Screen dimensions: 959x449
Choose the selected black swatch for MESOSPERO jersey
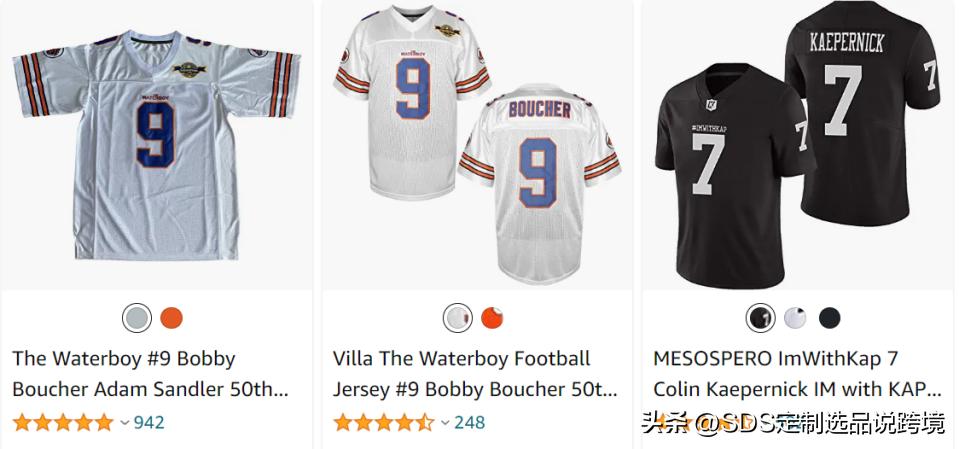click(760, 318)
